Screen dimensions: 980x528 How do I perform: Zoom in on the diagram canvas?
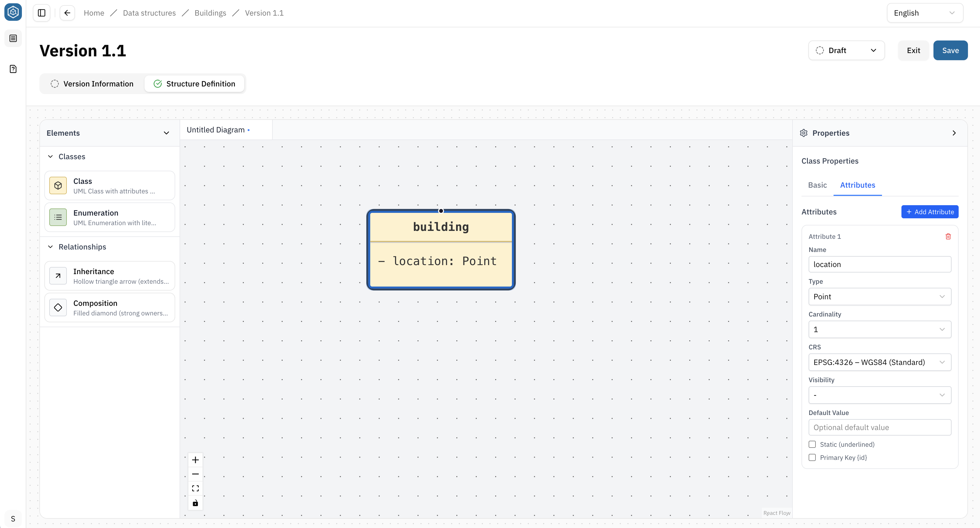click(x=195, y=460)
